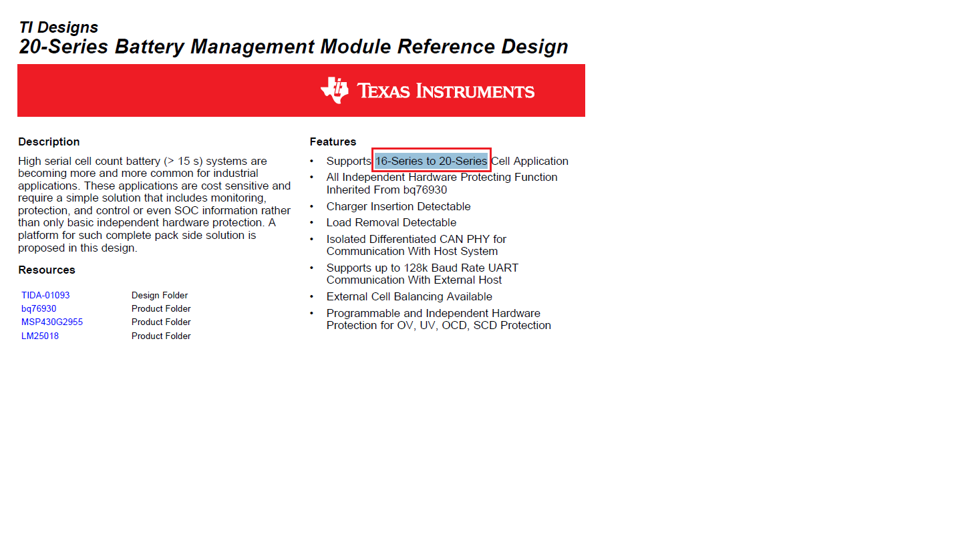Click the line "Communication With Host System"
The image size is (964, 560).
412,251
